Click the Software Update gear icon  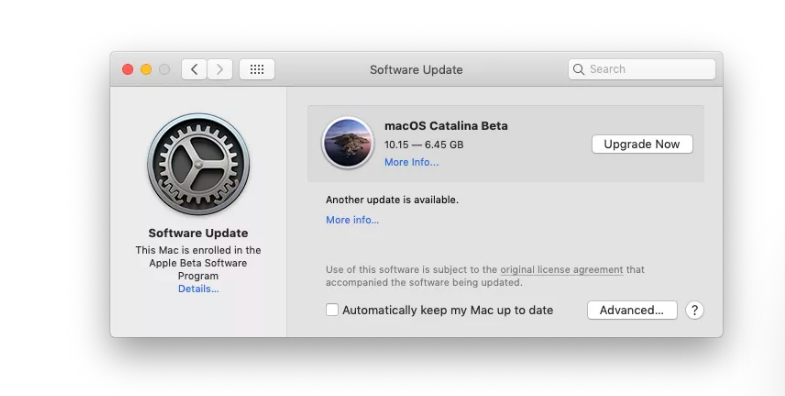point(199,164)
